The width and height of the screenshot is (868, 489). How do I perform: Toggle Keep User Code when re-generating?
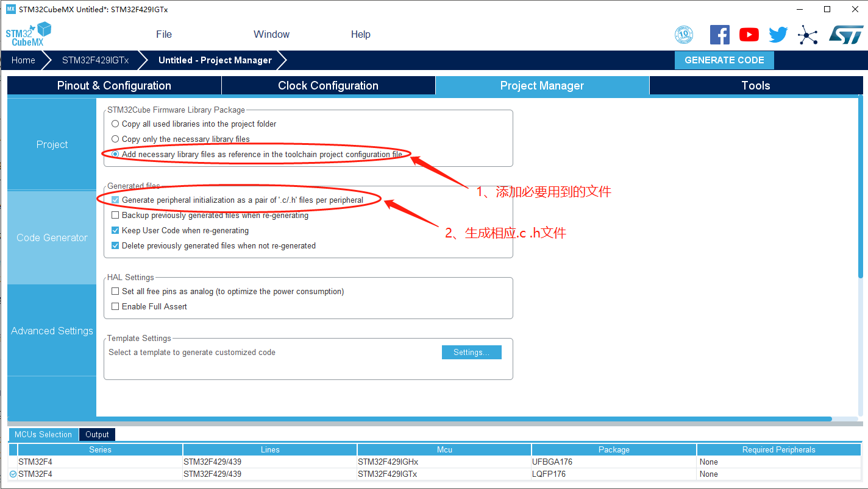point(115,231)
